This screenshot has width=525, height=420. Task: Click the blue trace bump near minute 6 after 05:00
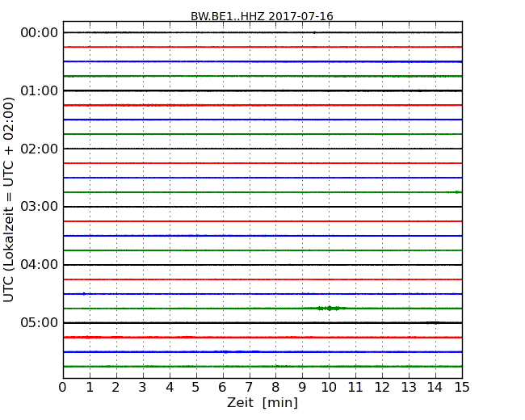tap(225, 351)
